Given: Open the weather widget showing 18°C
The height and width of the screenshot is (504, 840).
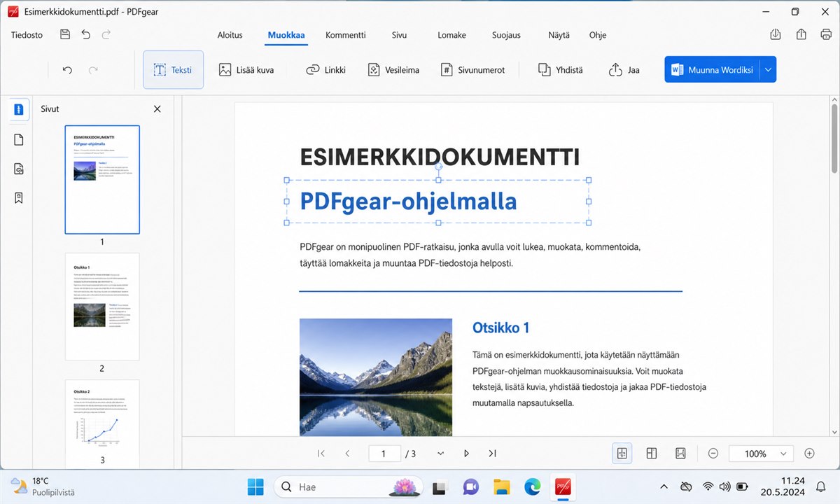Looking at the screenshot, I should point(43,486).
